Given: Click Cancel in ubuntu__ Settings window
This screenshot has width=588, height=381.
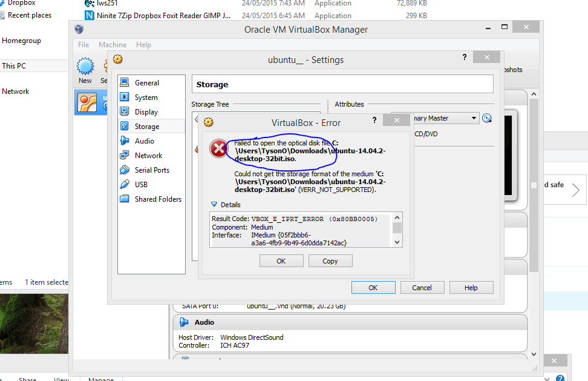Looking at the screenshot, I should coord(422,288).
